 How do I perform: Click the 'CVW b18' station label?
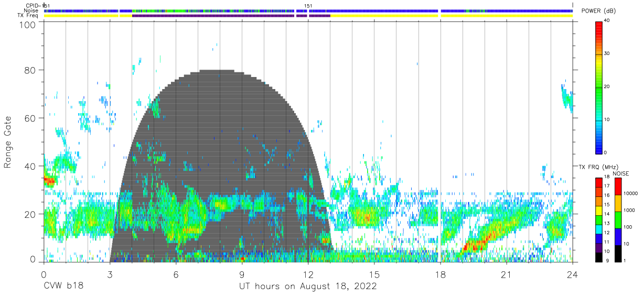click(63, 286)
